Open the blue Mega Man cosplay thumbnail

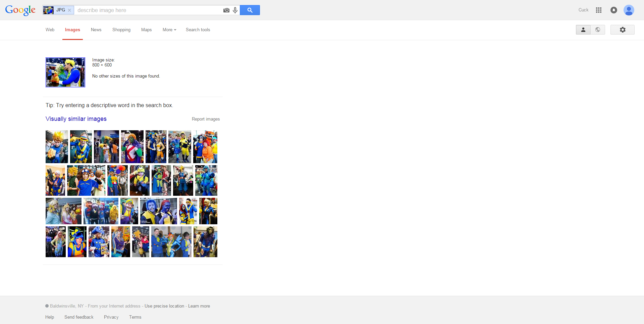pos(206,180)
